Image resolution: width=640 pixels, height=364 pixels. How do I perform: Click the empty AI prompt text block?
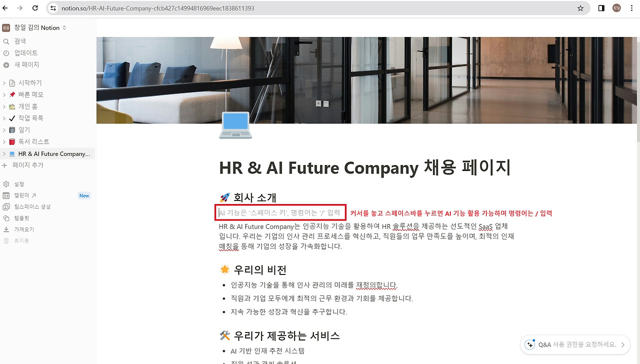point(280,212)
